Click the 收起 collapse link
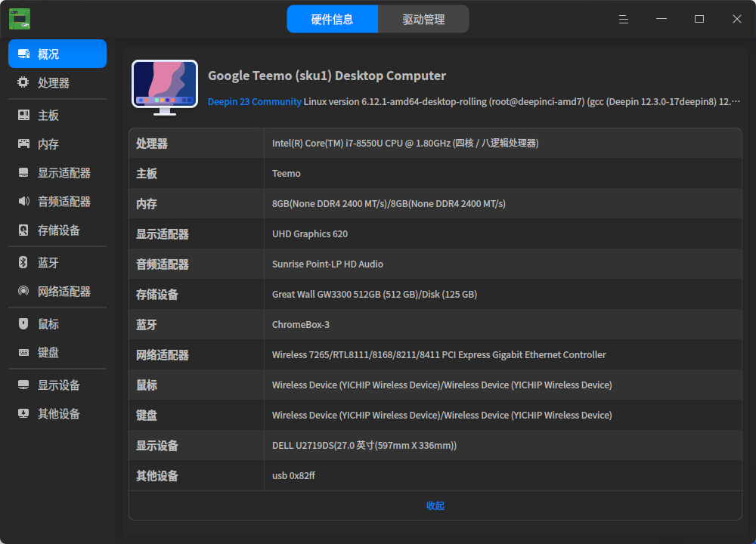This screenshot has height=544, width=756. tap(435, 505)
